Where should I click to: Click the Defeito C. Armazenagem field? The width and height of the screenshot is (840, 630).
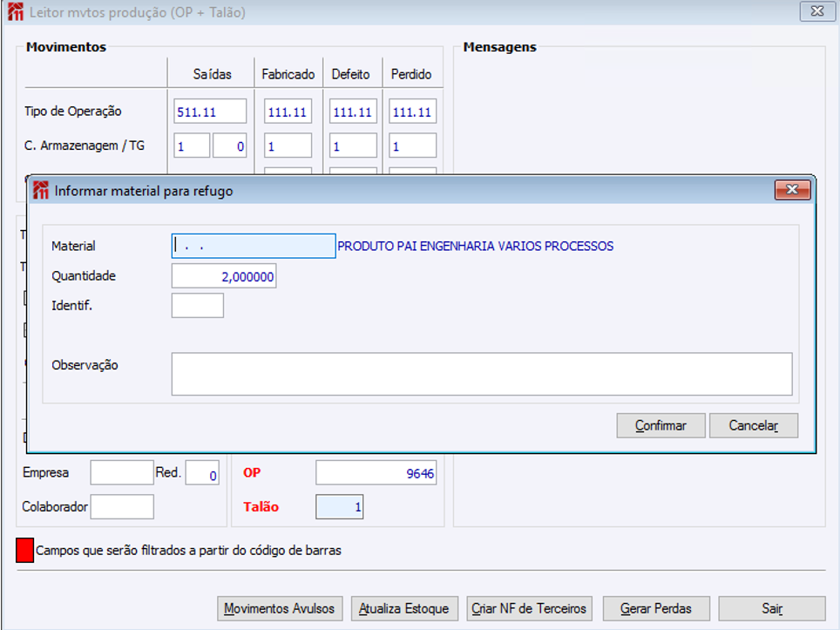tap(353, 146)
